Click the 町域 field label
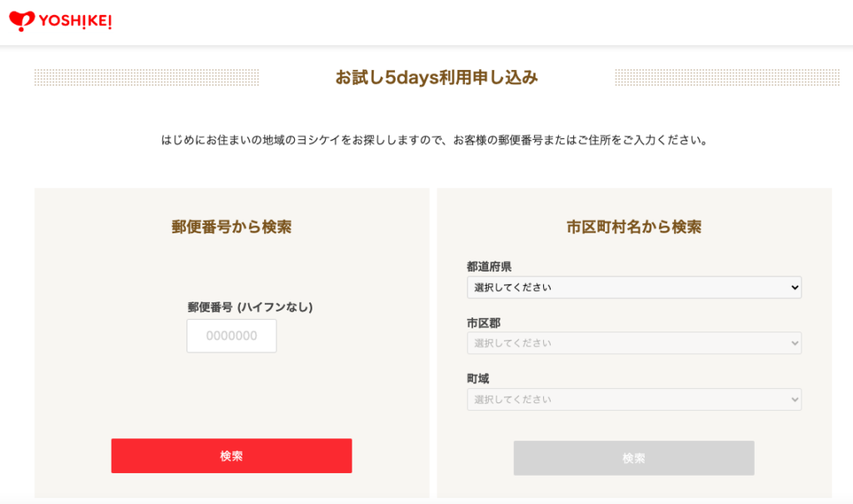 coord(478,378)
